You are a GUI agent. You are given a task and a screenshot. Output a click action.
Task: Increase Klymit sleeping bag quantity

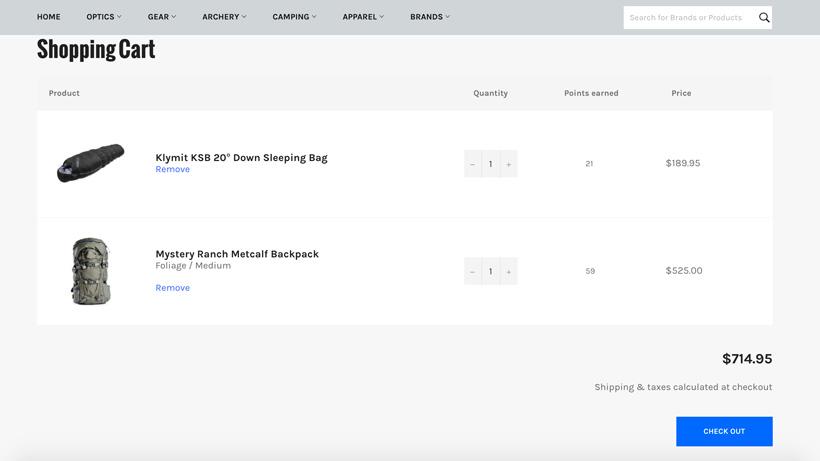click(x=508, y=164)
